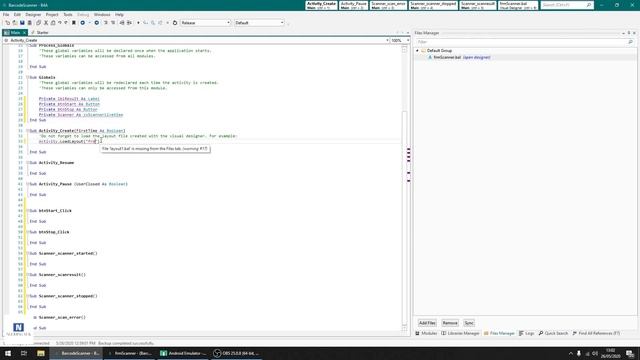Viewport: 640px width, 360px height.
Task: Click the Cut (scissors) toolbar icon
Action: click(46, 23)
